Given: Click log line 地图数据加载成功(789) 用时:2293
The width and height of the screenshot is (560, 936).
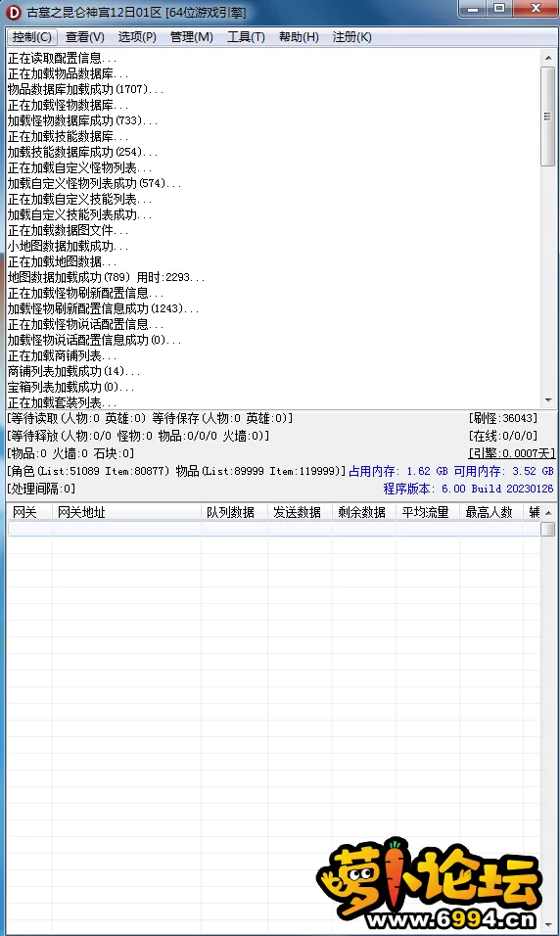Looking at the screenshot, I should pos(107,278).
